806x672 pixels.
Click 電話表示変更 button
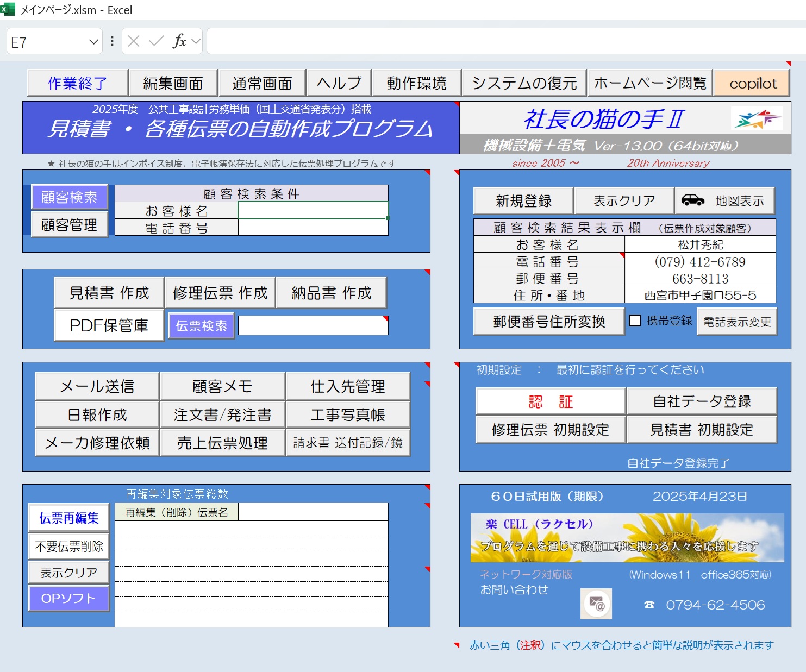737,322
